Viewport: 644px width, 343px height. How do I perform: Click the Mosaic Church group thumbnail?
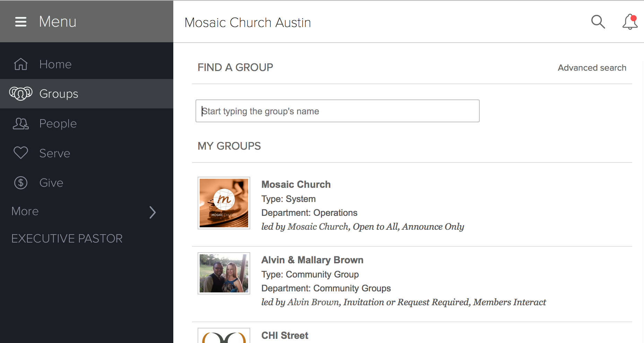click(224, 203)
